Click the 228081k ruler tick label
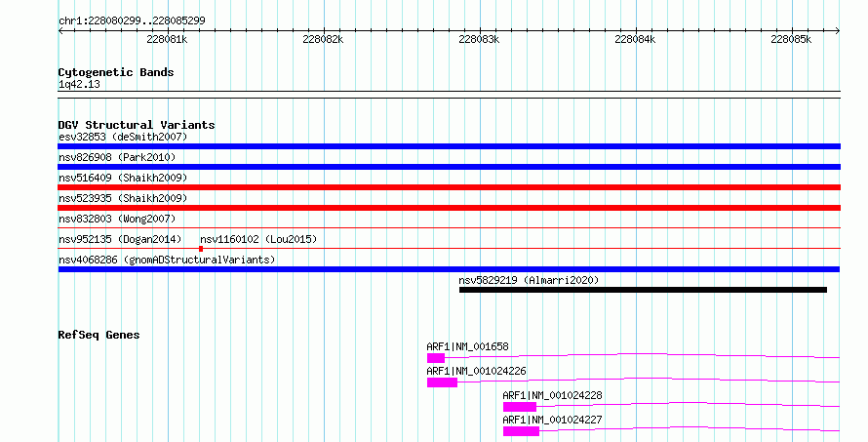868x442 pixels. click(167, 39)
